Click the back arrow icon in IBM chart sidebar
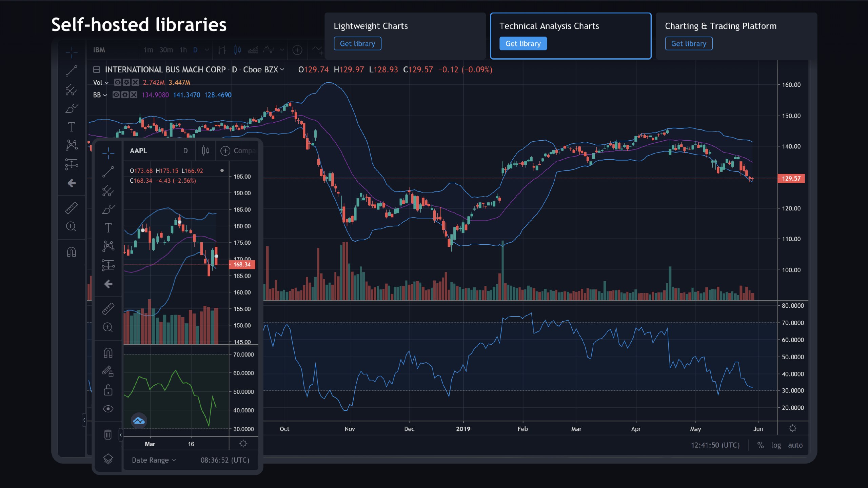 pyautogui.click(x=72, y=183)
